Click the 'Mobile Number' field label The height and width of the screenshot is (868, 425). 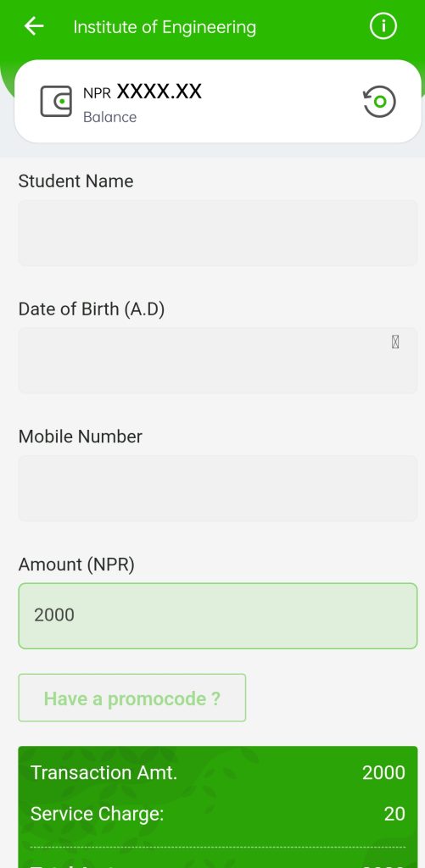point(81,437)
